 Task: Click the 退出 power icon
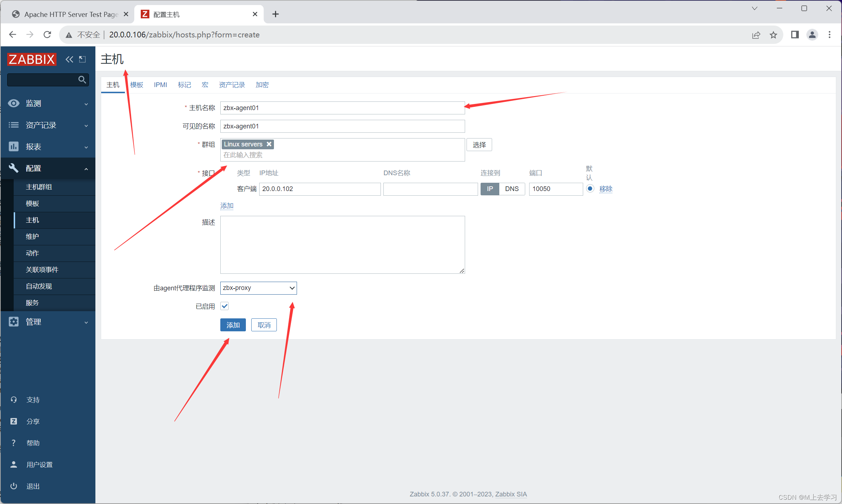point(14,486)
